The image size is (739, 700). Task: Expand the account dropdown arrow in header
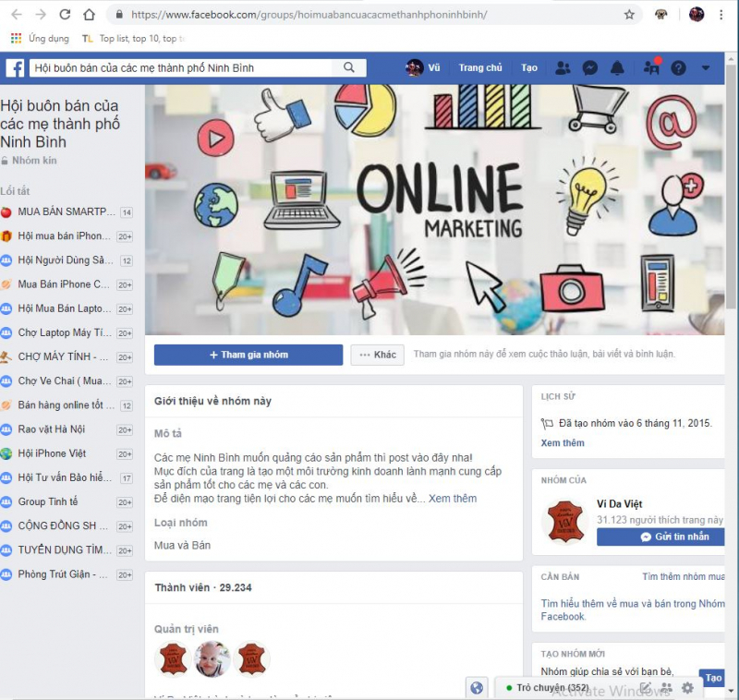(x=706, y=68)
